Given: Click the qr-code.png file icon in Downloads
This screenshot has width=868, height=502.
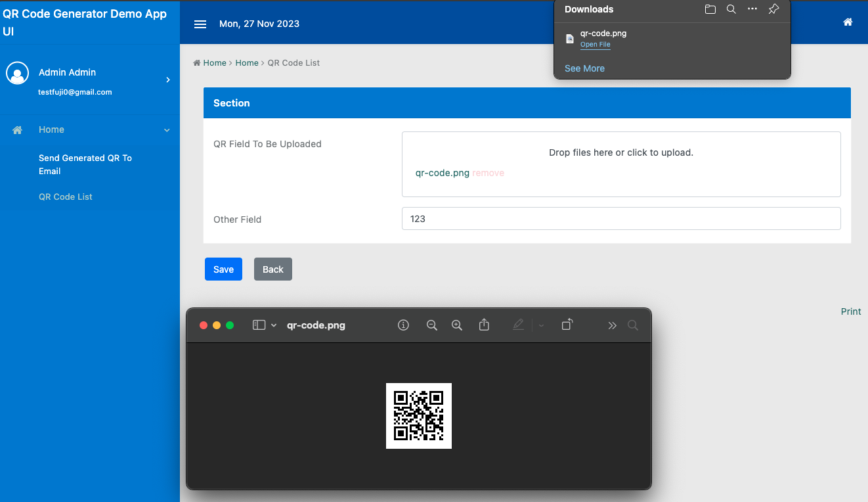Looking at the screenshot, I should pos(570,39).
